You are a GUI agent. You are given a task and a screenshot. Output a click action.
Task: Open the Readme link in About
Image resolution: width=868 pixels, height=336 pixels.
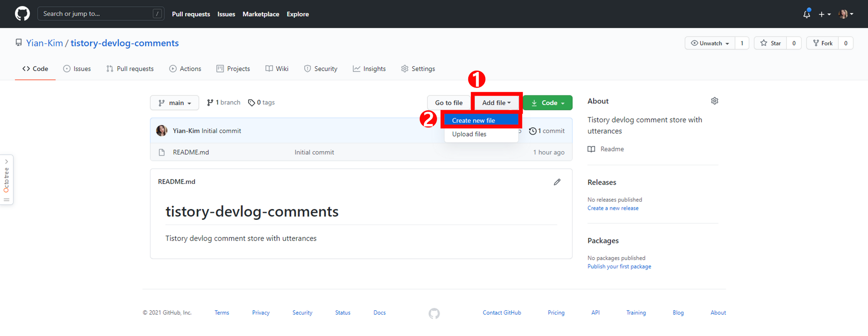point(606,149)
